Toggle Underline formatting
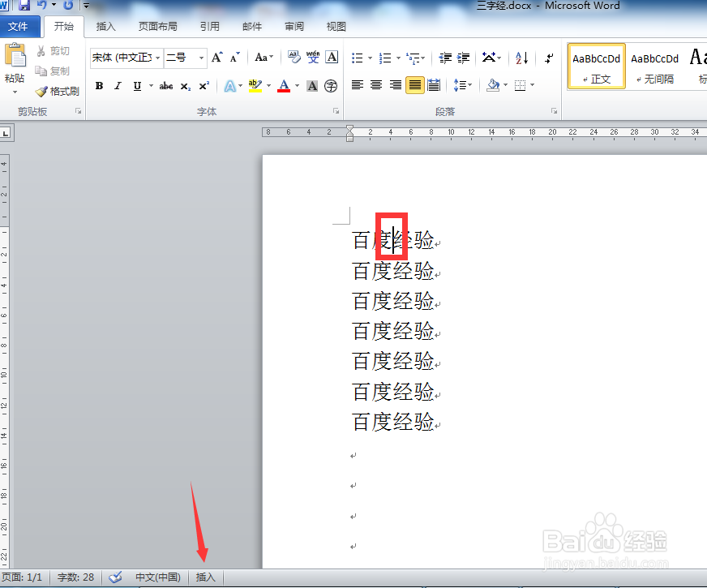The width and height of the screenshot is (707, 588). (137, 86)
